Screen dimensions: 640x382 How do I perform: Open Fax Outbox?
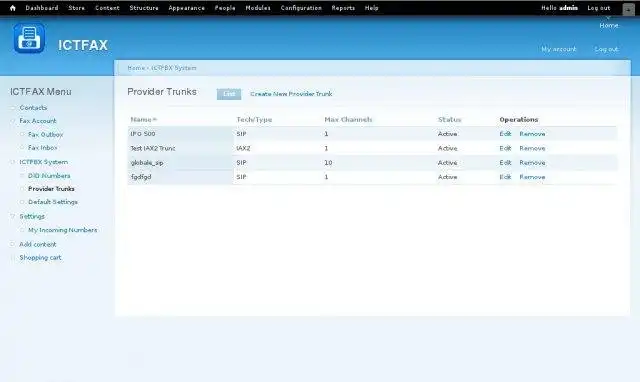(x=45, y=134)
